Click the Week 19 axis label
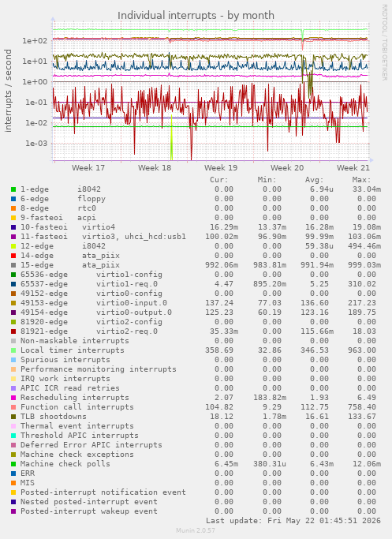 click(x=221, y=168)
